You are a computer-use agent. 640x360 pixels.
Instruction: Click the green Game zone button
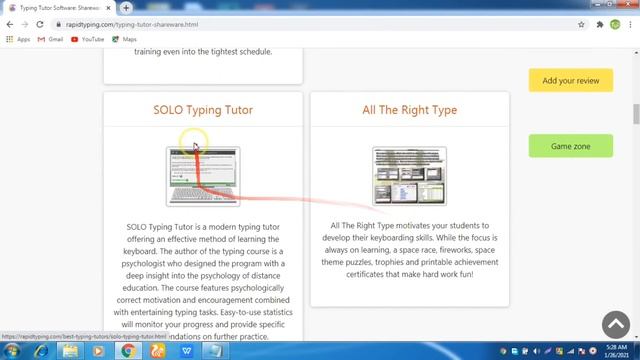click(571, 146)
